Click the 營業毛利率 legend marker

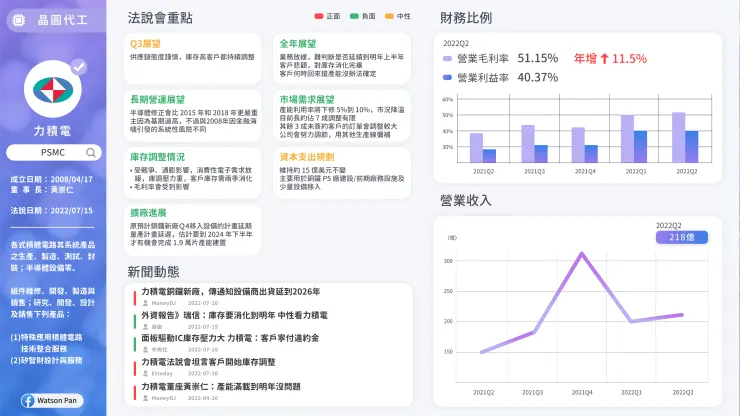click(x=447, y=59)
